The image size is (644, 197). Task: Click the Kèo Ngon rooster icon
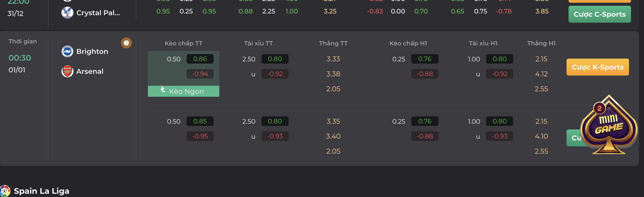[163, 89]
